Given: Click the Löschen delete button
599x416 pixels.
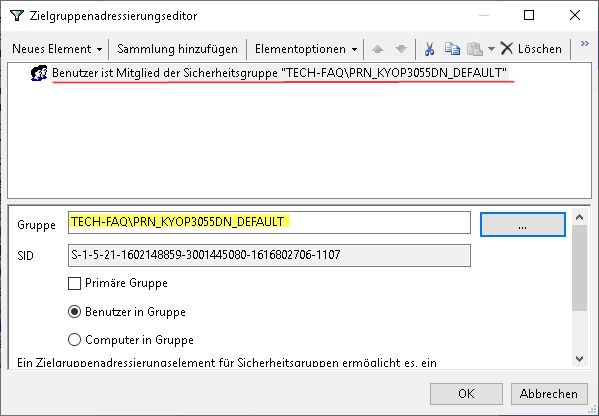Looking at the screenshot, I should point(531,49).
